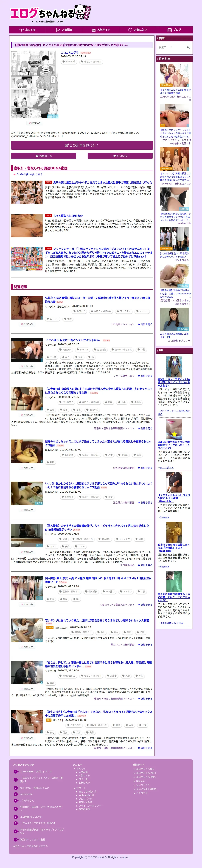Expand 詳細を見る for the 2024/04/02 20:47 article
This screenshot has width=202, height=868.
point(145,376)
